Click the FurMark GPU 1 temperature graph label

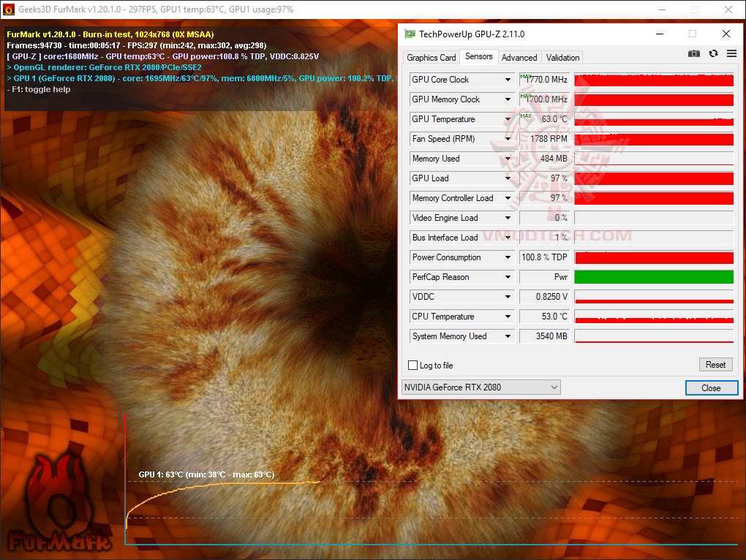pos(206,474)
